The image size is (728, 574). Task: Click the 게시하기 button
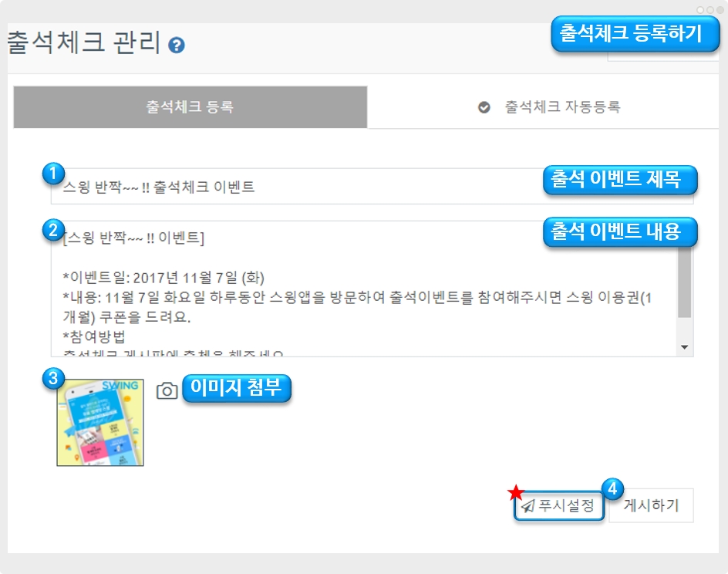pos(651,505)
